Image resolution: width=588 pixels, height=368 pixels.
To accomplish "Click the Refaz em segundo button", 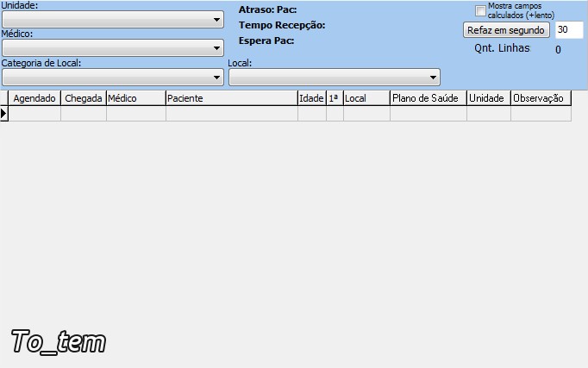I will click(x=506, y=30).
